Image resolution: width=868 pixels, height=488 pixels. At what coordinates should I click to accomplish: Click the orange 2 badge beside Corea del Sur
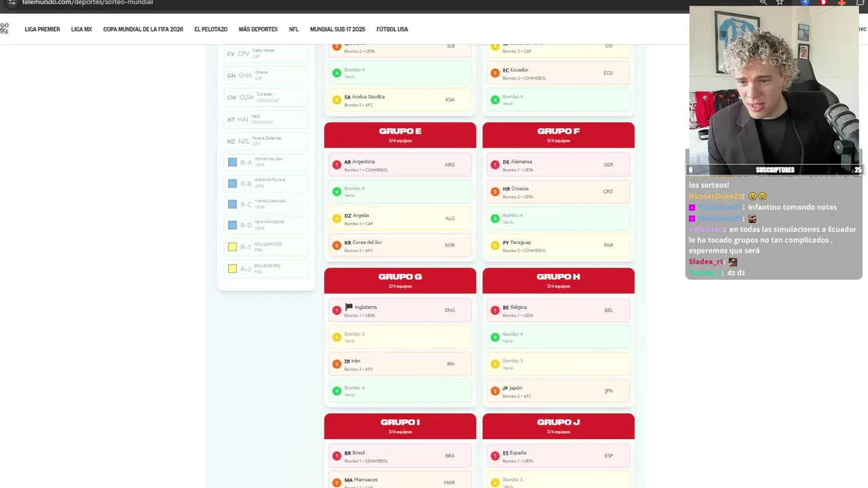coord(336,245)
